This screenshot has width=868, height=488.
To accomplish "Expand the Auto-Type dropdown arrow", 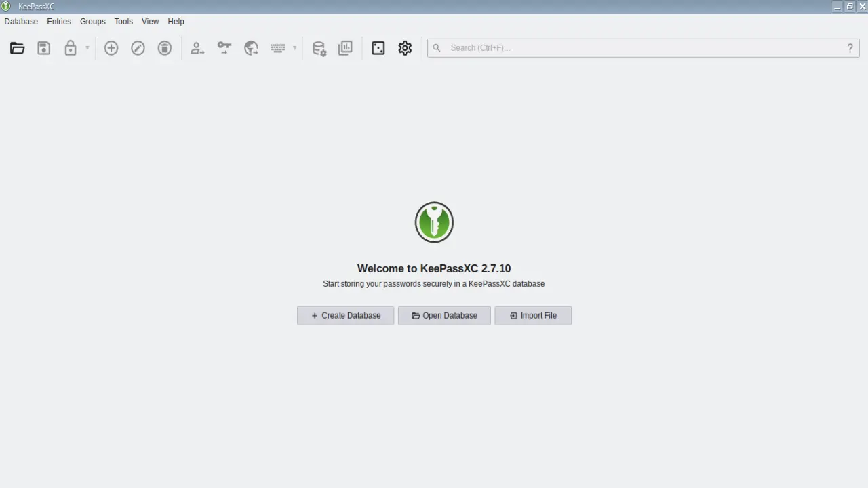I will click(294, 48).
